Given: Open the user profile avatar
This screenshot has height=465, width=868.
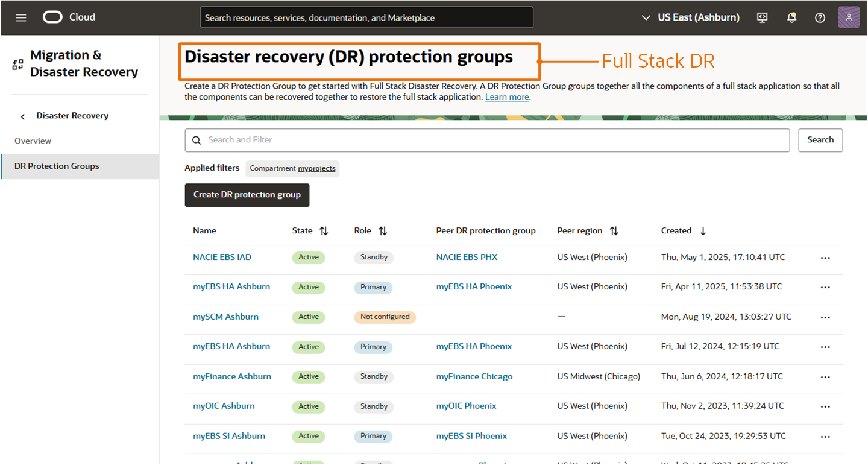Looking at the screenshot, I should click(x=849, y=17).
